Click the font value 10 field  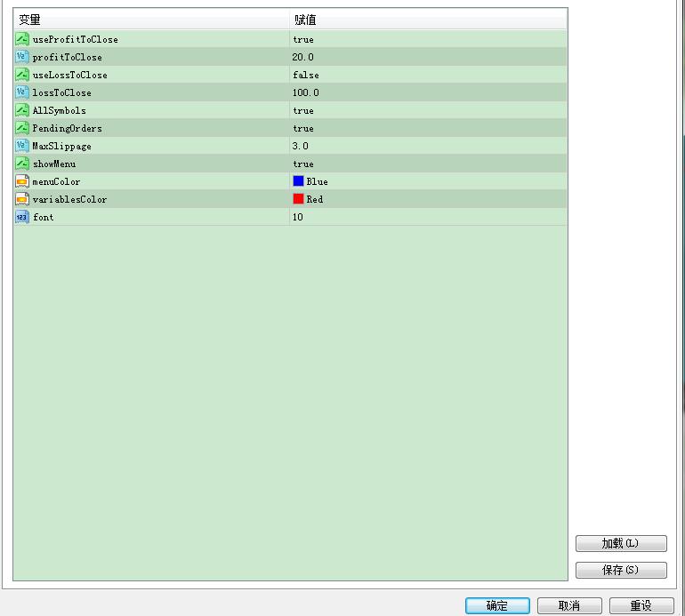tap(298, 217)
